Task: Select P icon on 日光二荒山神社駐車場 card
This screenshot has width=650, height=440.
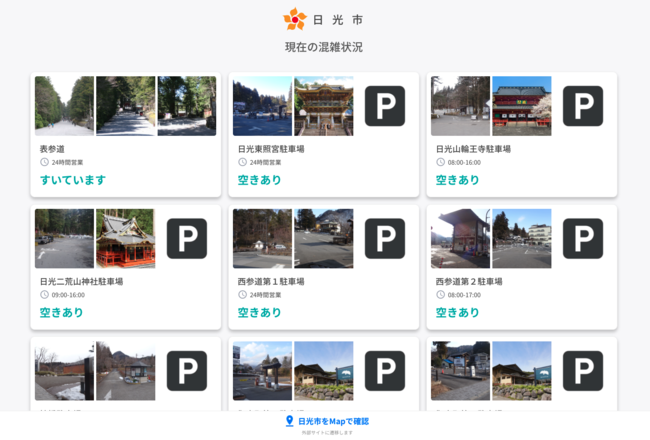Action: tap(186, 238)
